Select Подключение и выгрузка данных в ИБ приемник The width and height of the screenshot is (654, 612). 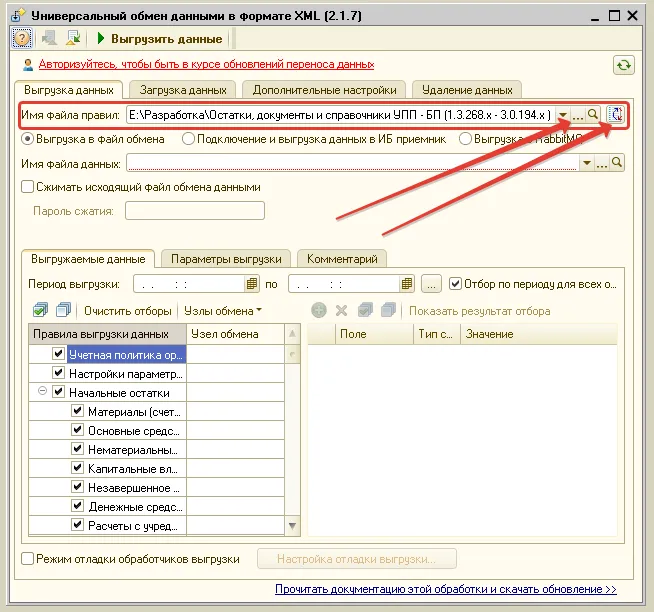pyautogui.click(x=188, y=139)
